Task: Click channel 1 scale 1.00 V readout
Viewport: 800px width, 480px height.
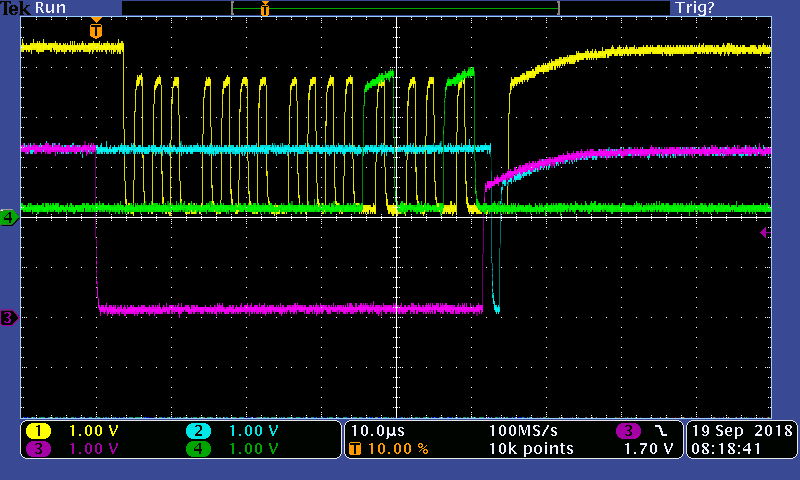Action: (93, 431)
